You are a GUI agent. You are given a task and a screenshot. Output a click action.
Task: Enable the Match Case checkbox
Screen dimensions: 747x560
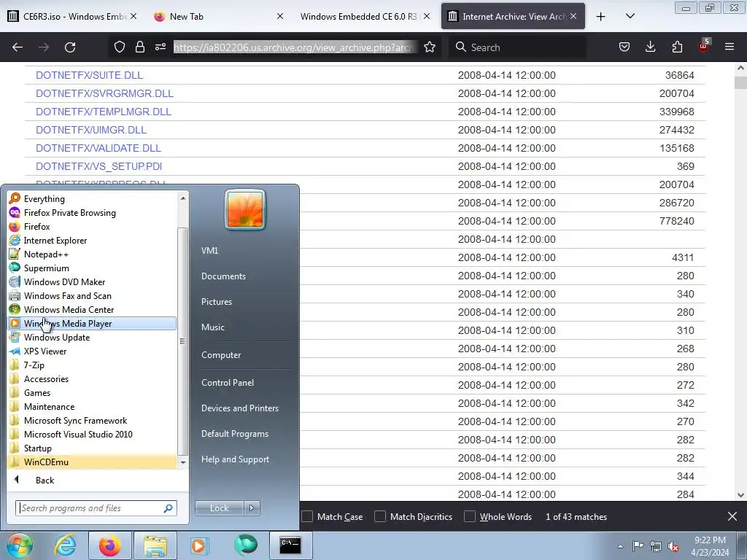tap(307, 516)
